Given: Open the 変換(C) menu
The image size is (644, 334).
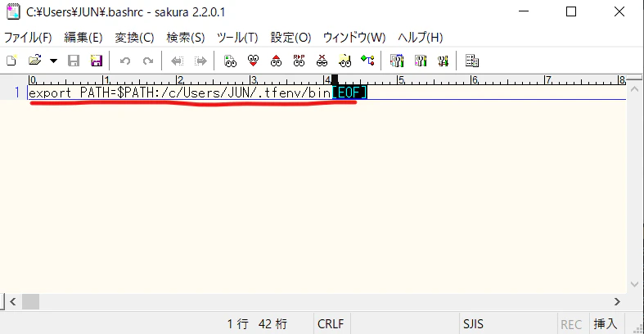Looking at the screenshot, I should click(134, 38).
